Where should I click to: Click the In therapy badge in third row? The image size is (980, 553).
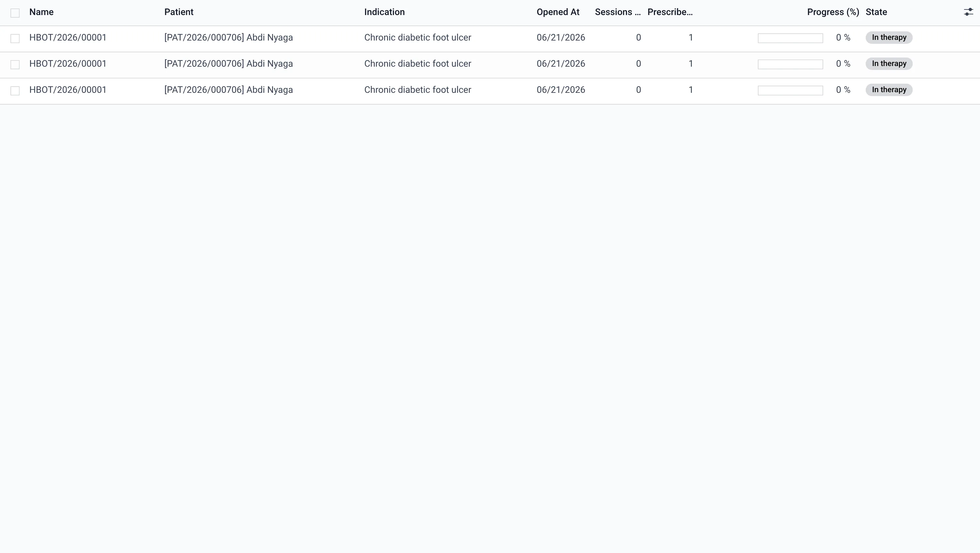point(889,90)
